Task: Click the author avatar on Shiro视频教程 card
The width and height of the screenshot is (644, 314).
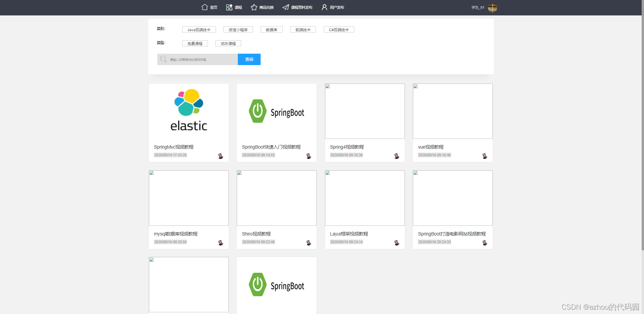Action: [308, 243]
